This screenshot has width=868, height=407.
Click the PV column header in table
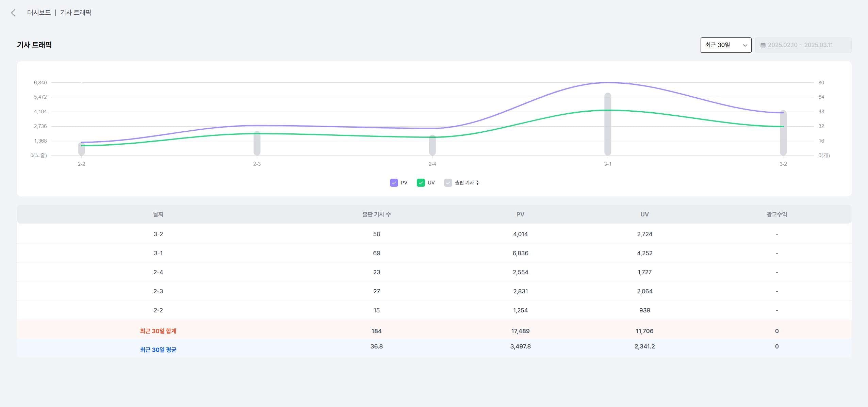520,214
